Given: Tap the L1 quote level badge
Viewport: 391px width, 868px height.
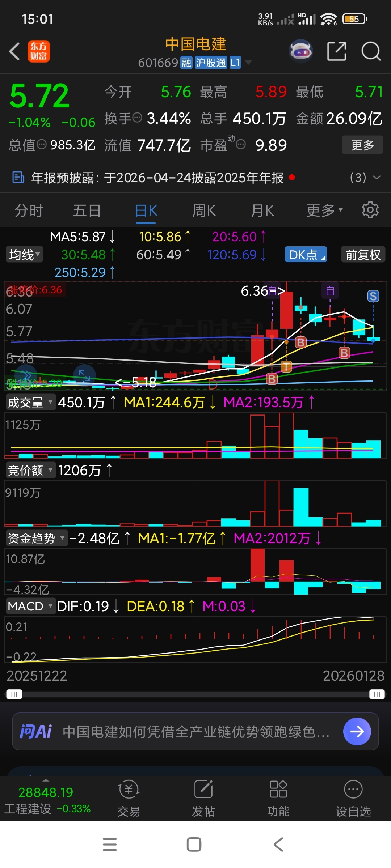Looking at the screenshot, I should click(235, 63).
